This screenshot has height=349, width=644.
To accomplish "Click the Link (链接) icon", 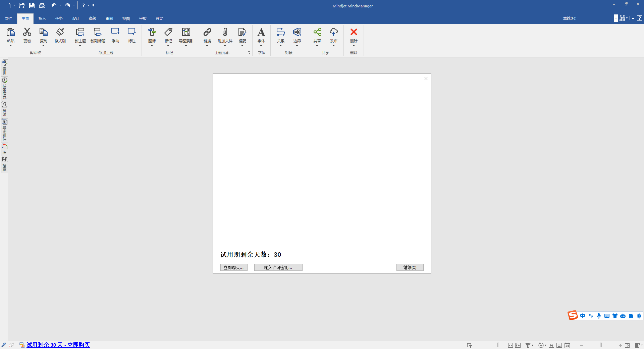I will pos(207,32).
